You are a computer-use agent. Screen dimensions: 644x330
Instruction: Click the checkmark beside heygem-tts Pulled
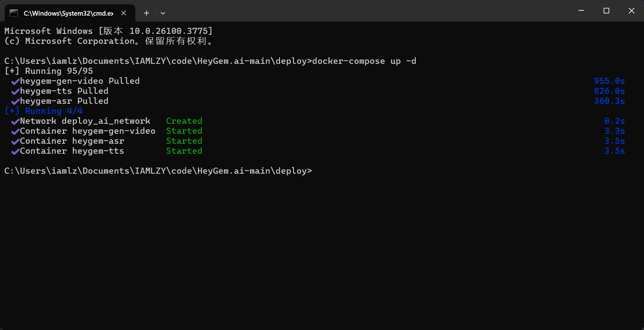[x=15, y=91]
